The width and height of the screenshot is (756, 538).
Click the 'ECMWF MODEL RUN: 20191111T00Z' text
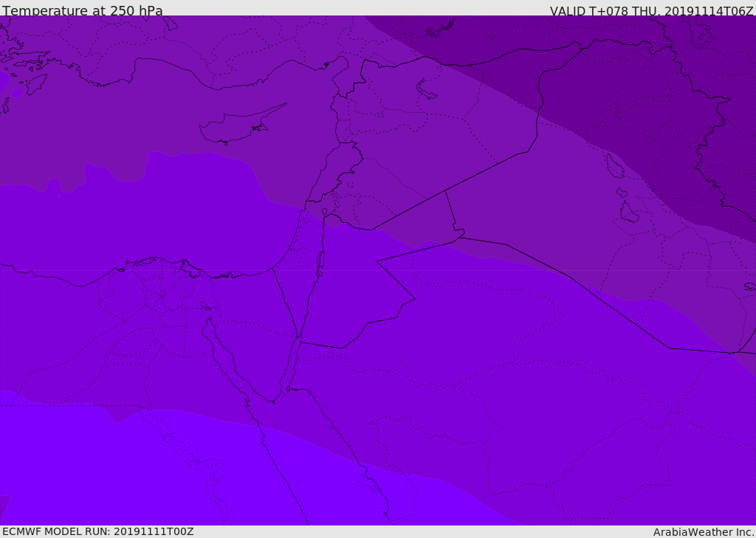pyautogui.click(x=98, y=531)
